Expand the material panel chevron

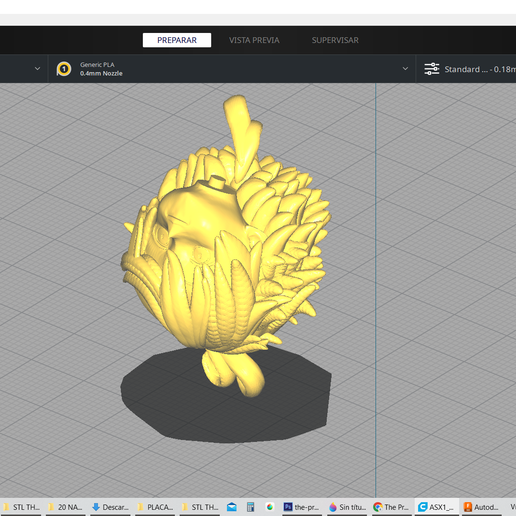(405, 69)
